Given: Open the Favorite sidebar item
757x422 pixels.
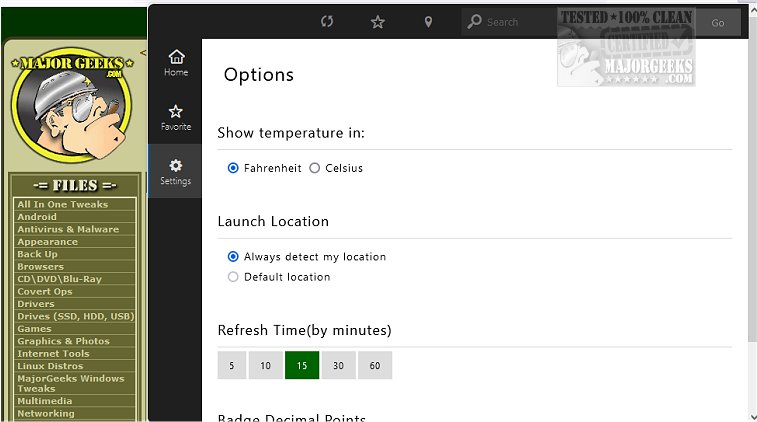Looking at the screenshot, I should pyautogui.click(x=176, y=117).
